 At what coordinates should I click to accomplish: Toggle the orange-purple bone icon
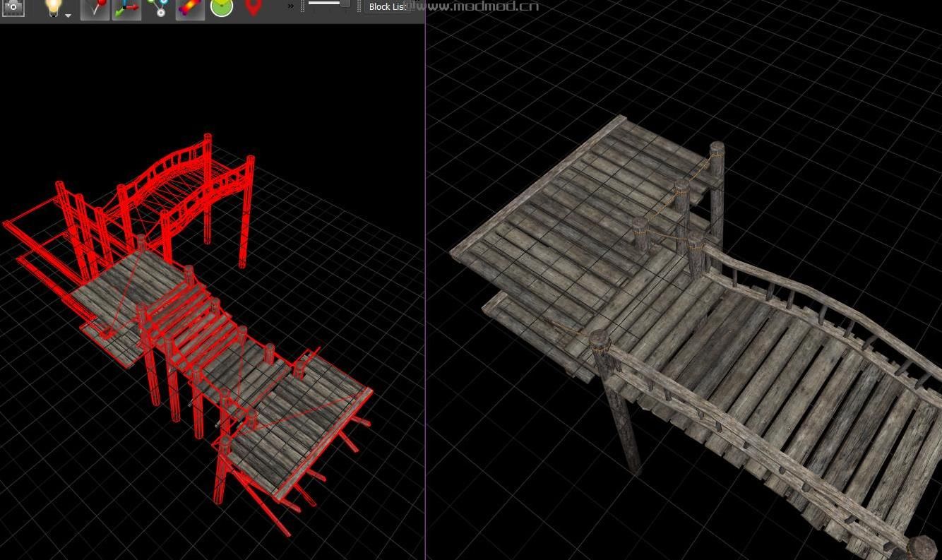(190, 8)
